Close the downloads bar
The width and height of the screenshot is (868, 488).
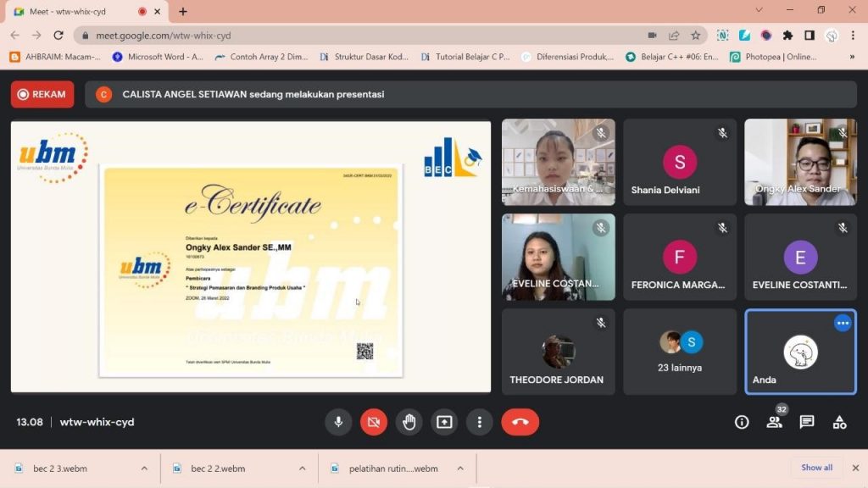[855, 468]
